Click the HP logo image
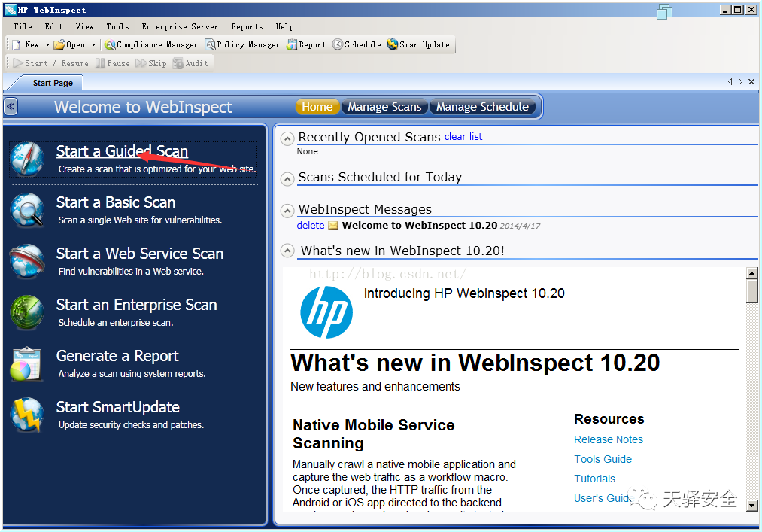 [326, 312]
